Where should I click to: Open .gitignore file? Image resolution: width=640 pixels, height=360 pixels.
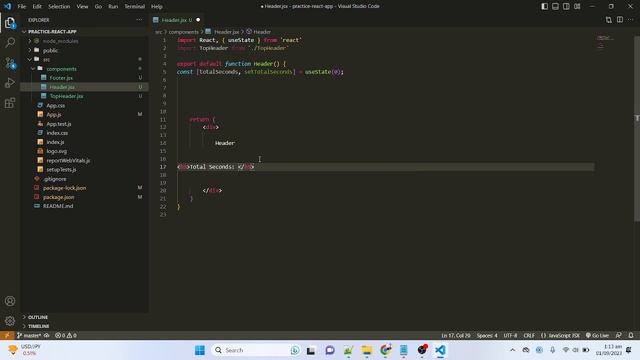55,179
